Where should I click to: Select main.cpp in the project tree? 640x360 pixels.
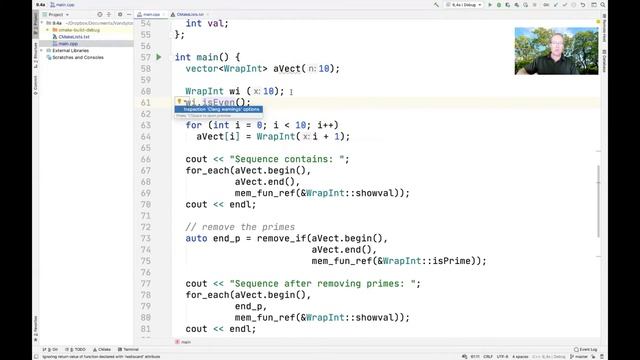tap(68, 44)
